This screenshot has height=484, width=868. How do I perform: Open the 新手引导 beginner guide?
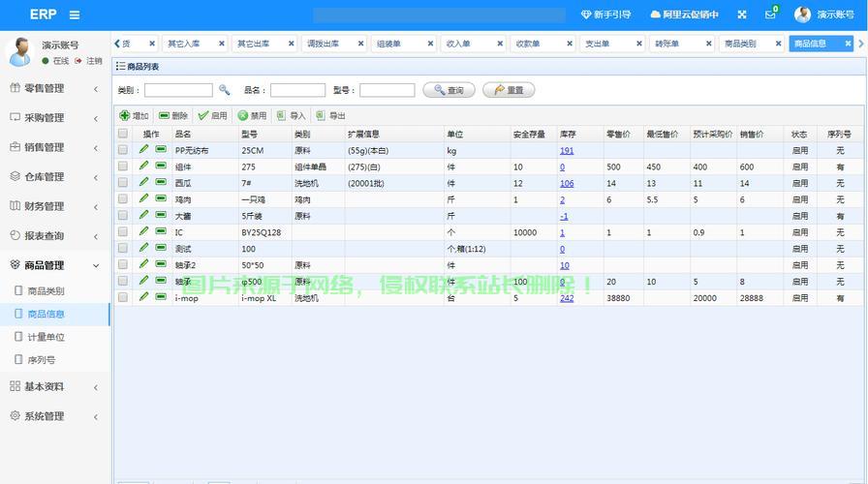click(605, 15)
